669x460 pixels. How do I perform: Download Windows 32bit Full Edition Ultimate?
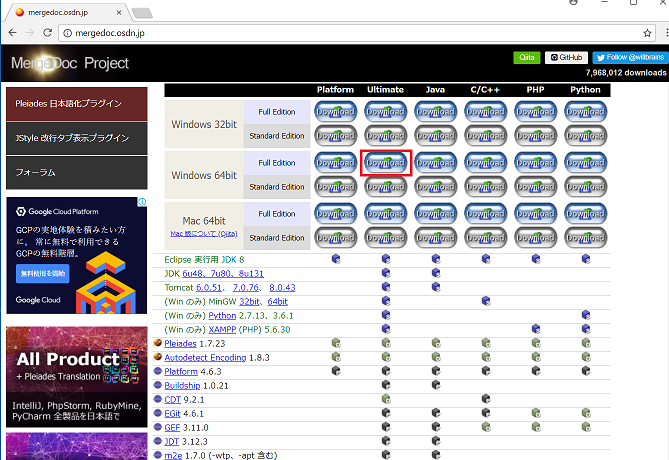tap(385, 112)
